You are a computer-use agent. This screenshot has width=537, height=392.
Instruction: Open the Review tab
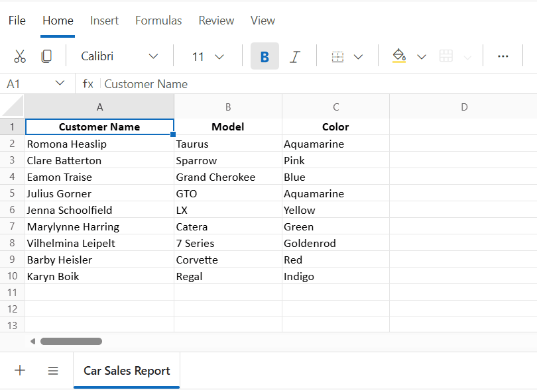pyautogui.click(x=216, y=21)
